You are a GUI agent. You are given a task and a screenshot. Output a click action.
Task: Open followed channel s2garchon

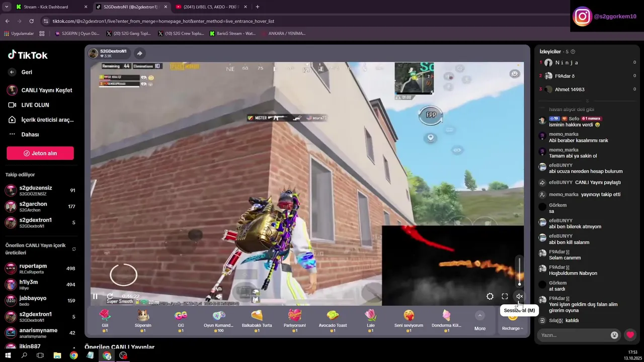(x=40, y=207)
